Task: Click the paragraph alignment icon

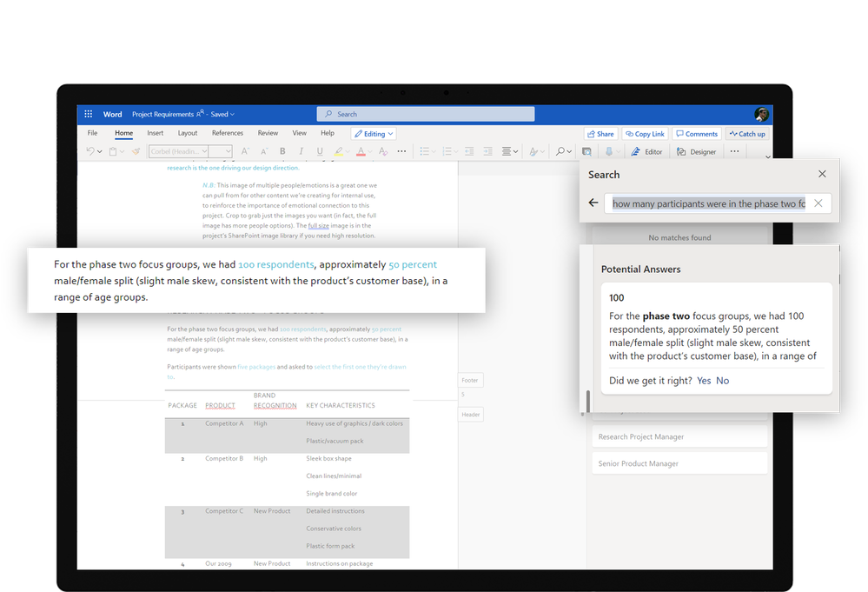Action: [507, 151]
